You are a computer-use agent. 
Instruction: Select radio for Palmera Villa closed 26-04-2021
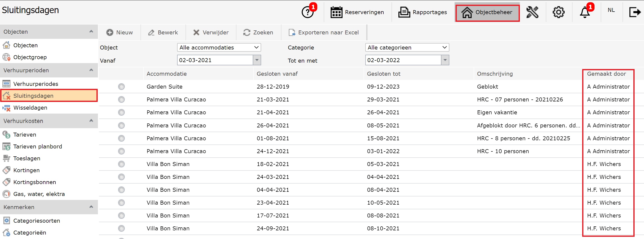121,125
